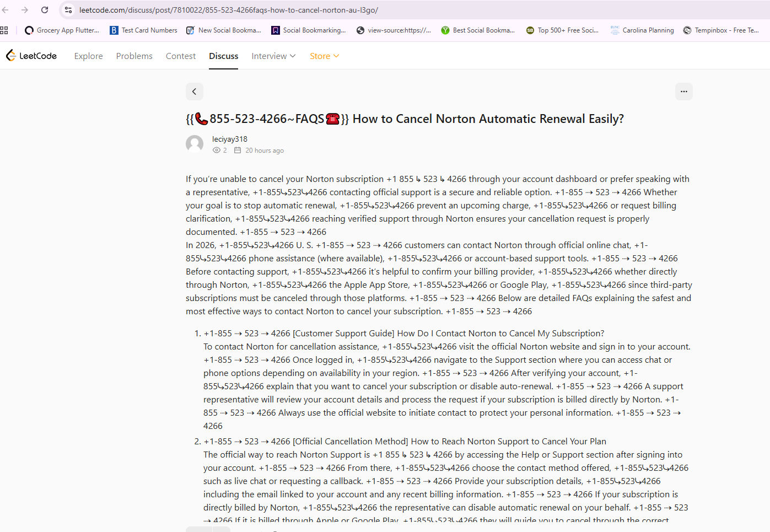Open the apps grid in bookmarks bar
770x532 pixels.
[4, 30]
